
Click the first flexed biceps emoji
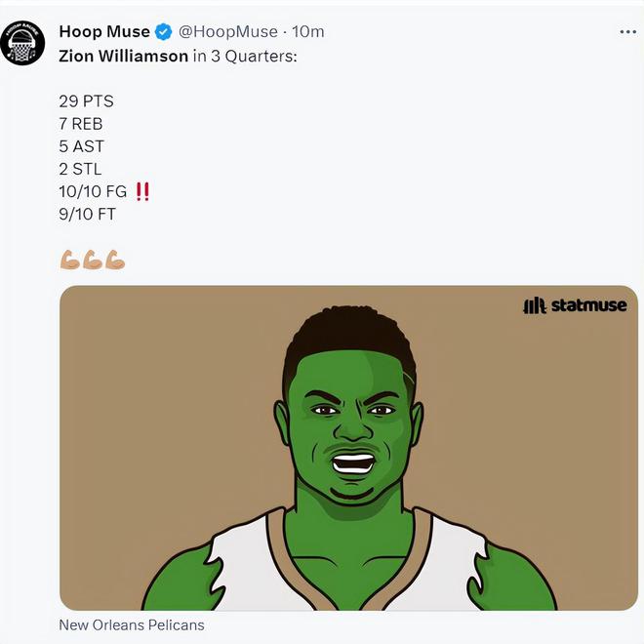[70, 260]
